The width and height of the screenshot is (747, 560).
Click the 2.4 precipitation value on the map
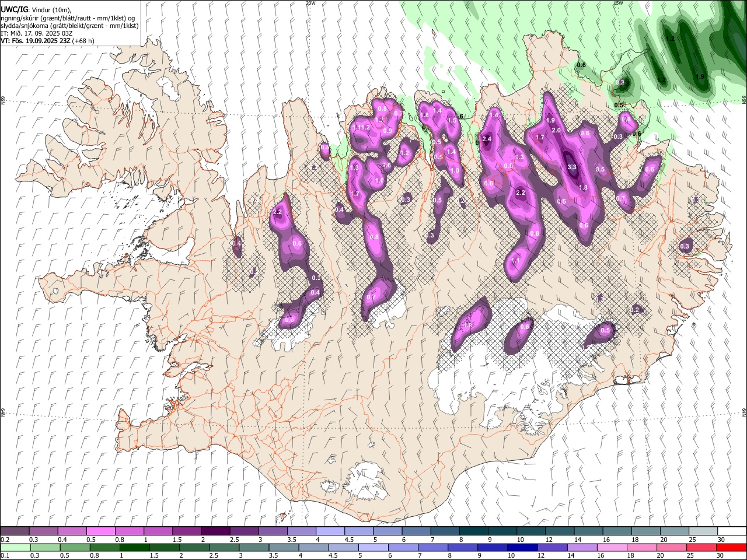click(487, 139)
